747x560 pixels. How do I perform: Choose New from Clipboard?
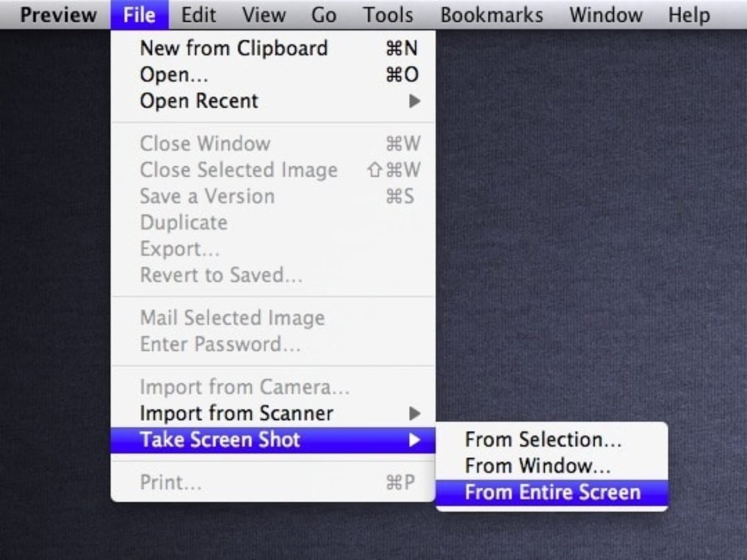pyautogui.click(x=273, y=49)
